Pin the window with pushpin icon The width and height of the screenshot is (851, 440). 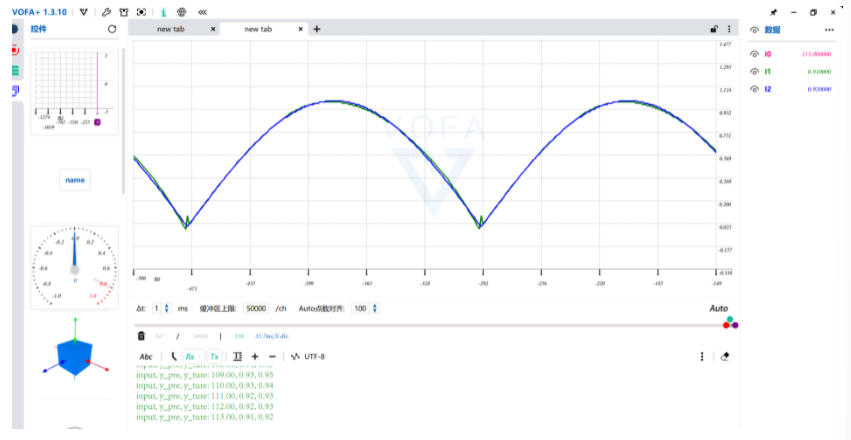(774, 12)
